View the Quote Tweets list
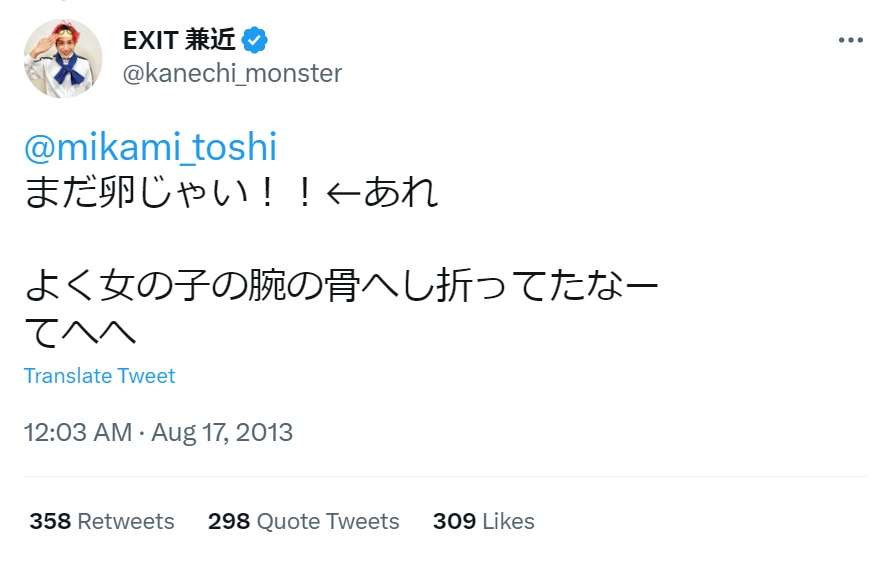 [327, 521]
